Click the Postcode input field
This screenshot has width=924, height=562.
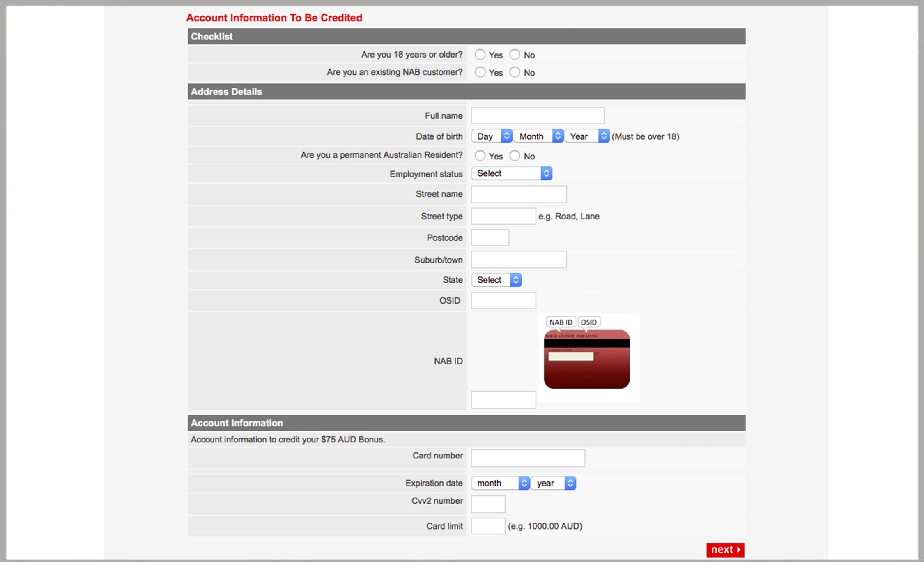tap(490, 237)
